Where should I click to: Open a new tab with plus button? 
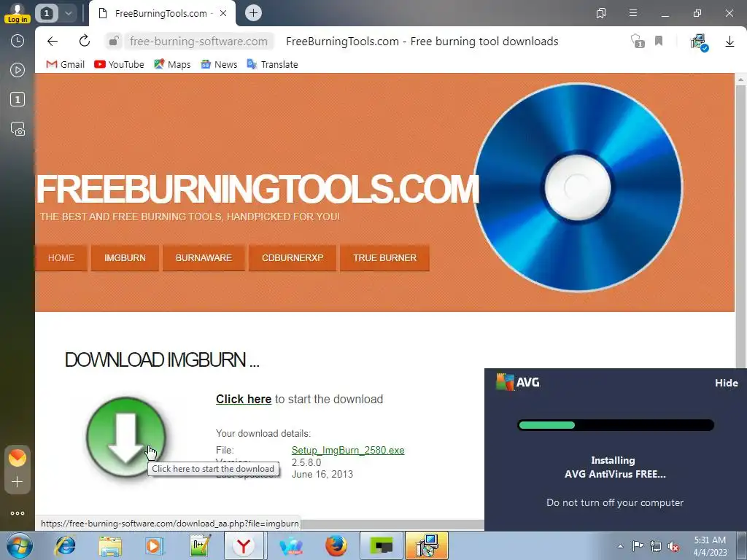coord(253,13)
